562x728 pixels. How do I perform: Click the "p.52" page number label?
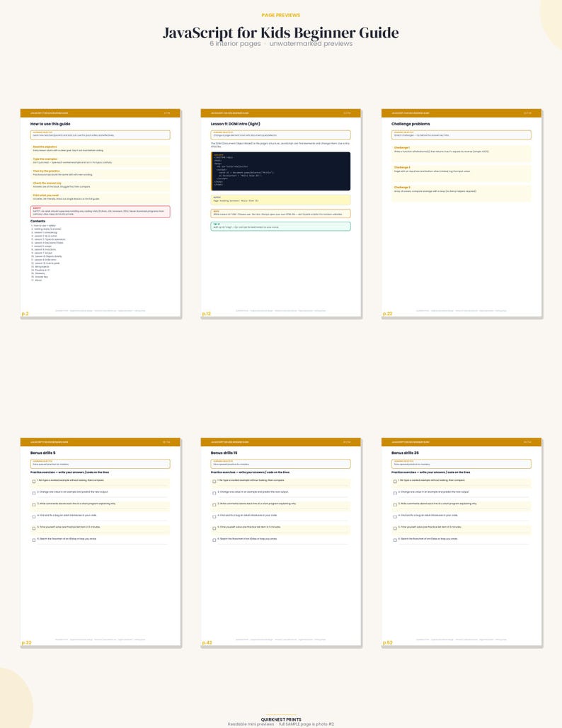(387, 642)
